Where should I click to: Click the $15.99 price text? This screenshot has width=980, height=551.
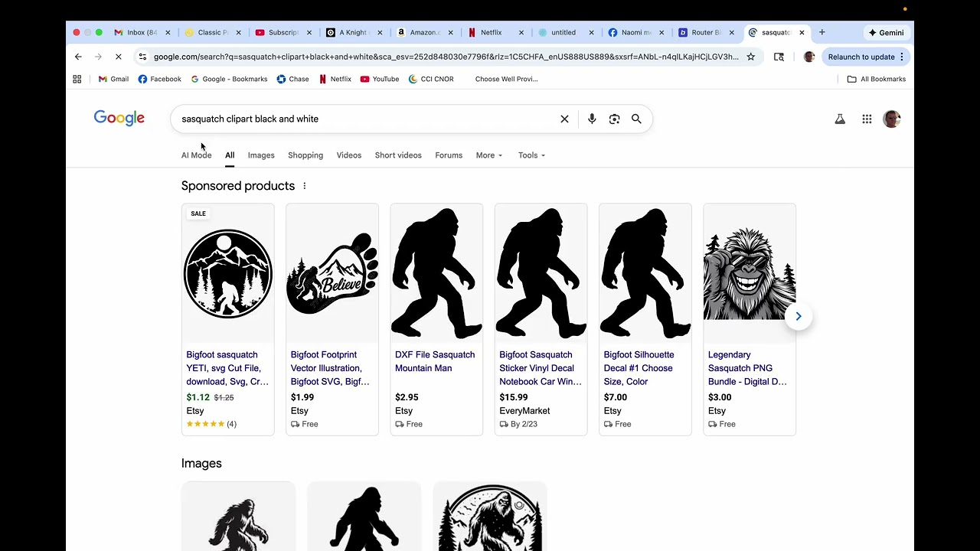tap(514, 397)
